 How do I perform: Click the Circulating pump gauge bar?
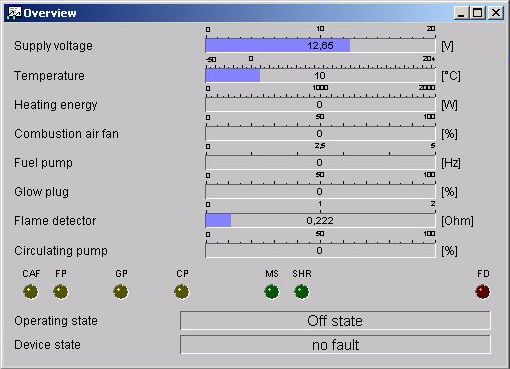(320, 251)
